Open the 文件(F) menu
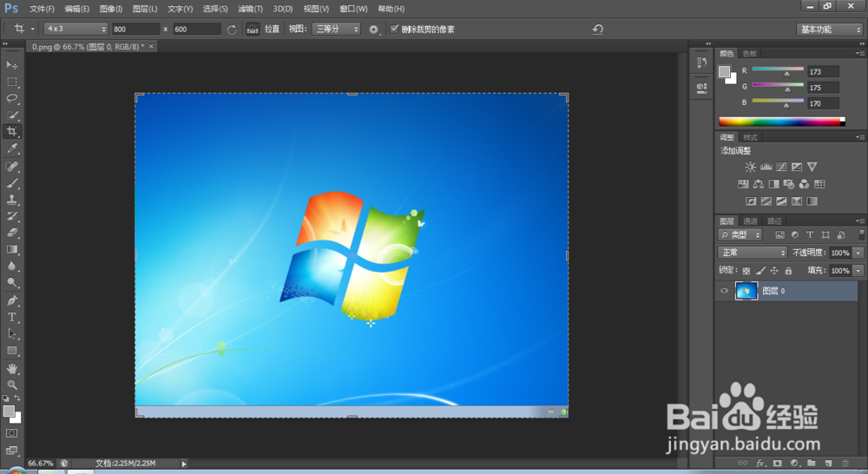The width and height of the screenshot is (868, 474). (42, 9)
